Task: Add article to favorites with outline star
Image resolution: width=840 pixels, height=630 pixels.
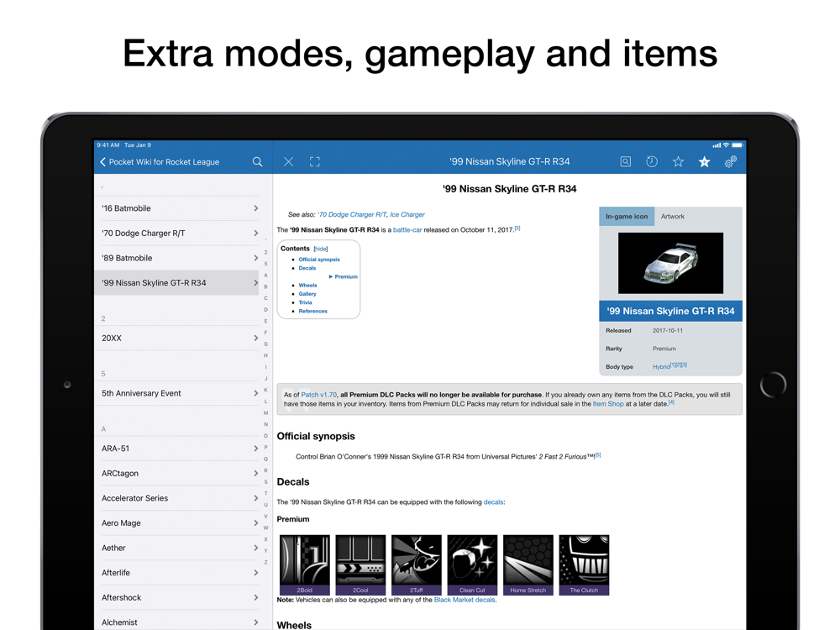Action: coord(678,162)
